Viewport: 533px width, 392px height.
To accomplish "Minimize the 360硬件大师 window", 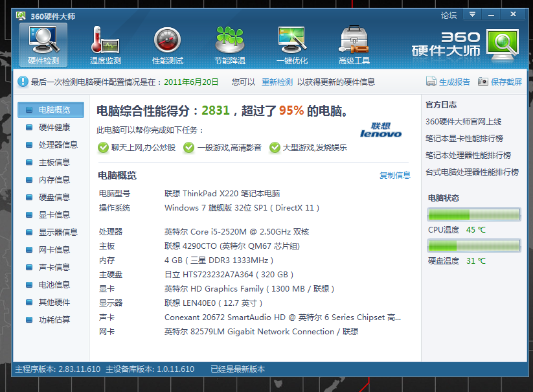I will [491, 15].
